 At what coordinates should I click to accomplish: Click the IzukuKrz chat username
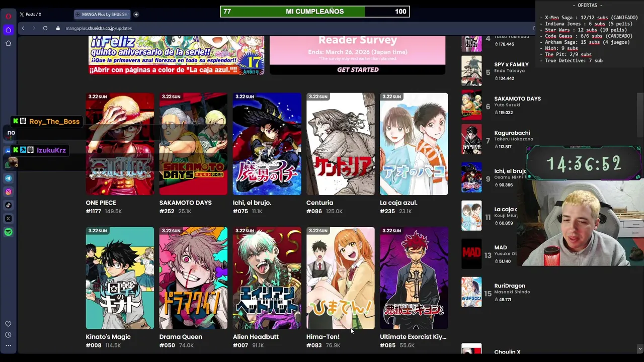point(51,150)
